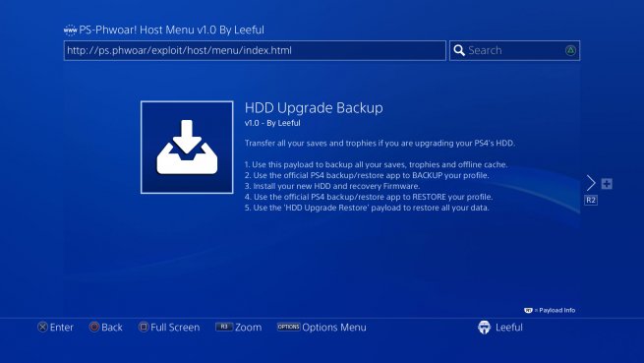Screen dimensions: 644x363
Task: Click the Leeful avatar icon
Action: point(485,328)
